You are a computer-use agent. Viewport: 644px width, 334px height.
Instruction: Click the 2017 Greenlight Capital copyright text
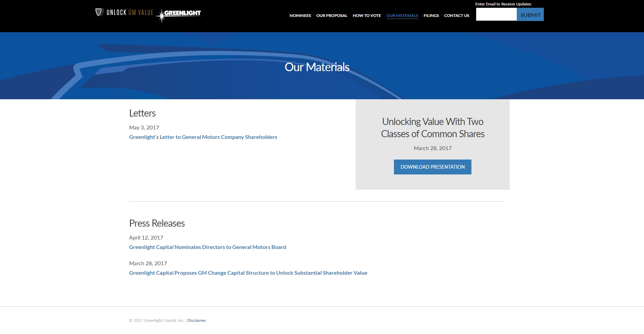[157, 320]
